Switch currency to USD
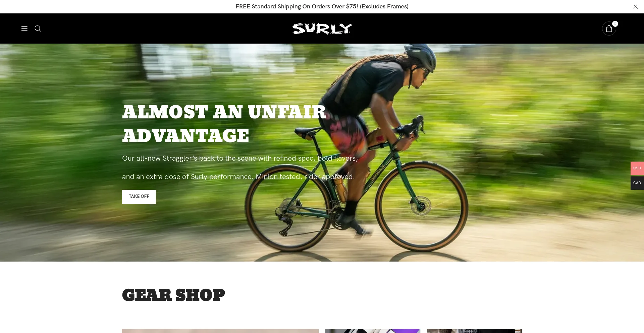Image resolution: width=644 pixels, height=333 pixels. click(x=637, y=168)
